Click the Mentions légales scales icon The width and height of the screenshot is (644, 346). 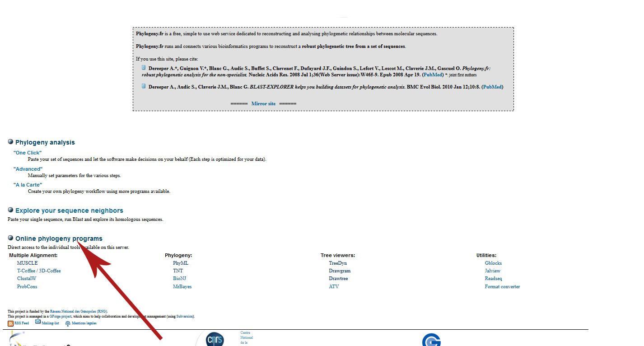(68, 323)
